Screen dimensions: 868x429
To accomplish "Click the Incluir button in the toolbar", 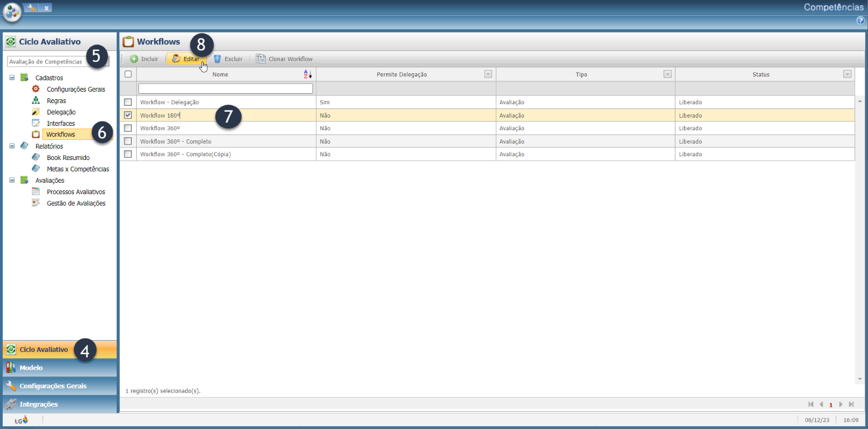I will click(x=144, y=59).
